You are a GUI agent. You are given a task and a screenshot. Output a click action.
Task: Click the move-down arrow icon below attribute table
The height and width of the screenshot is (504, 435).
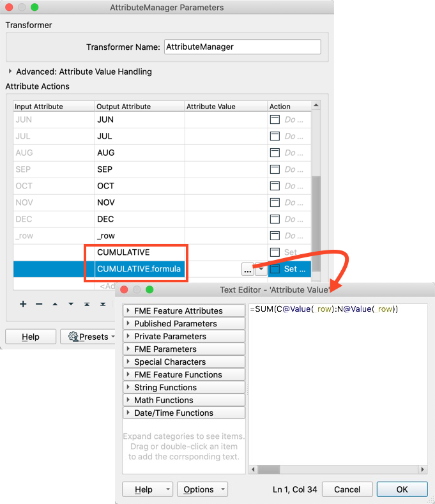point(71,304)
